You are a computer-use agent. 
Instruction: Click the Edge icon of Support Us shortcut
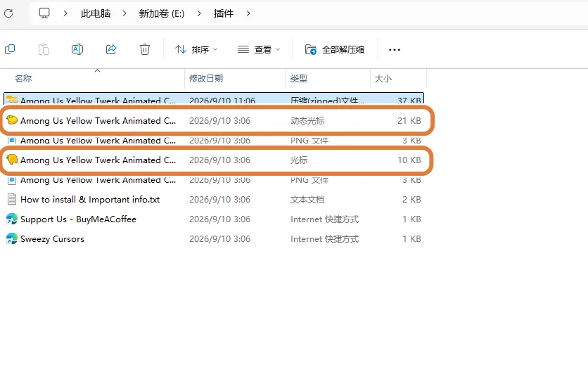click(12, 219)
